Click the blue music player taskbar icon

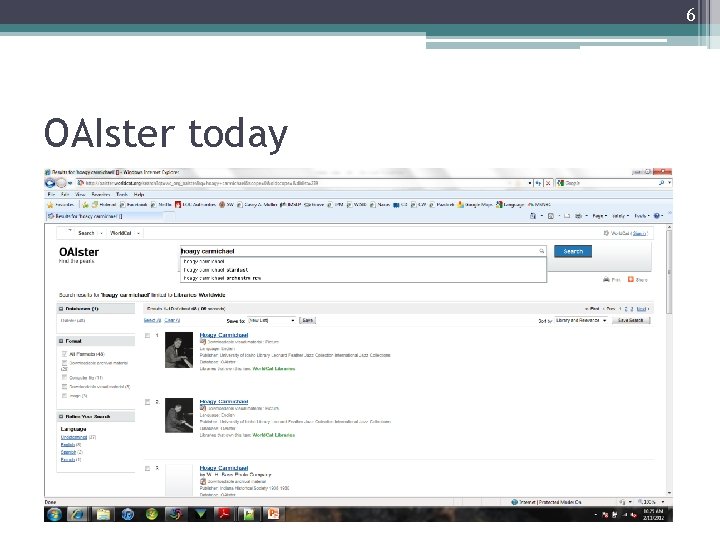(x=128, y=514)
